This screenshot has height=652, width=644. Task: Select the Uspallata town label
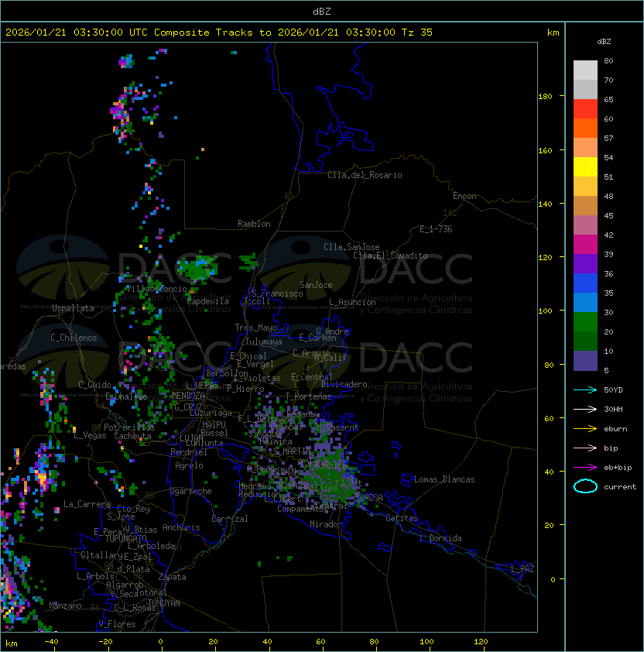(x=73, y=308)
